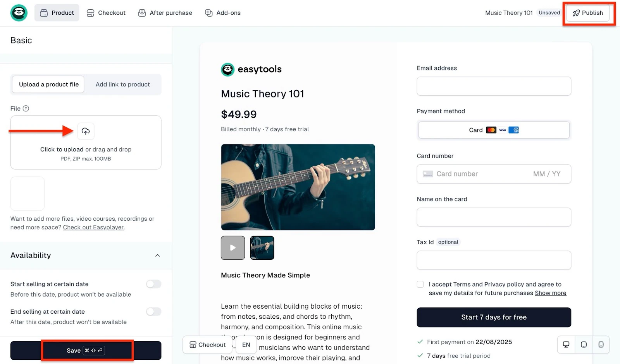
Task: Open the floating Checkout page selector
Action: tap(207, 345)
